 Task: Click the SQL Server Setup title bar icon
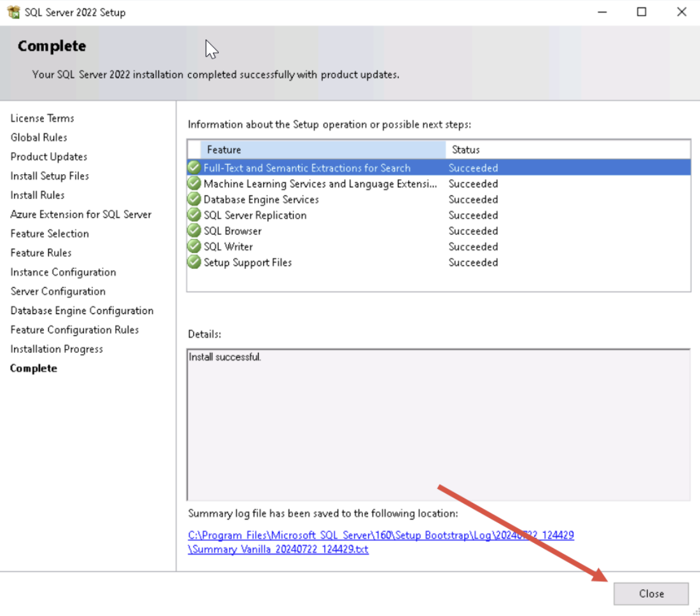click(x=14, y=12)
